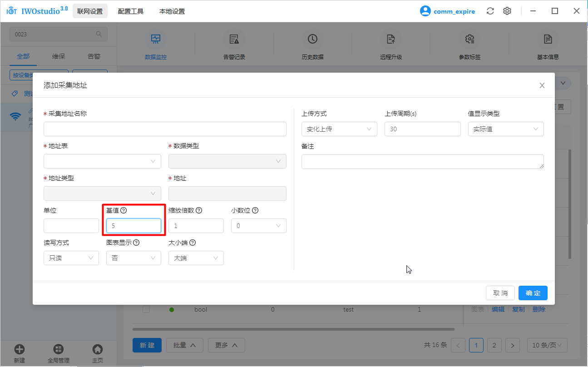Viewport: 588px width, 367px height.
Task: Open the 本地设置 menu
Action: click(x=172, y=11)
